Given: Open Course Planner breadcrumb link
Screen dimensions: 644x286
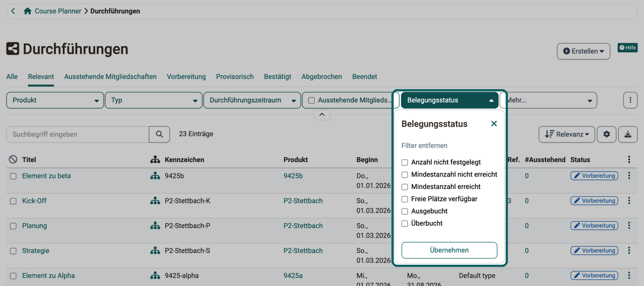Looking at the screenshot, I should click(x=58, y=11).
